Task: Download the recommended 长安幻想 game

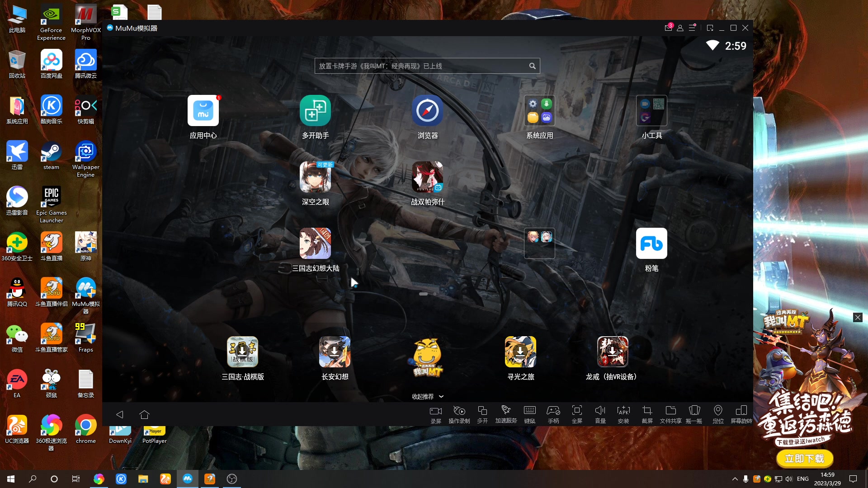Action: (x=335, y=352)
